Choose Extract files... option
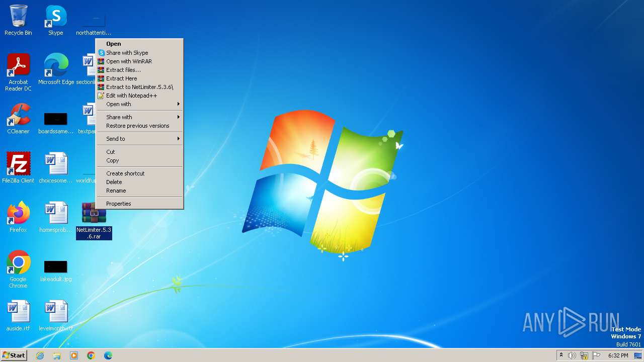This screenshot has height=362, width=644. coord(140,70)
